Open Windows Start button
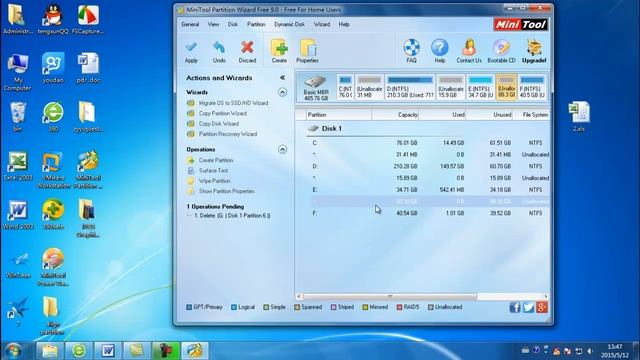The height and width of the screenshot is (360, 640). tap(13, 351)
